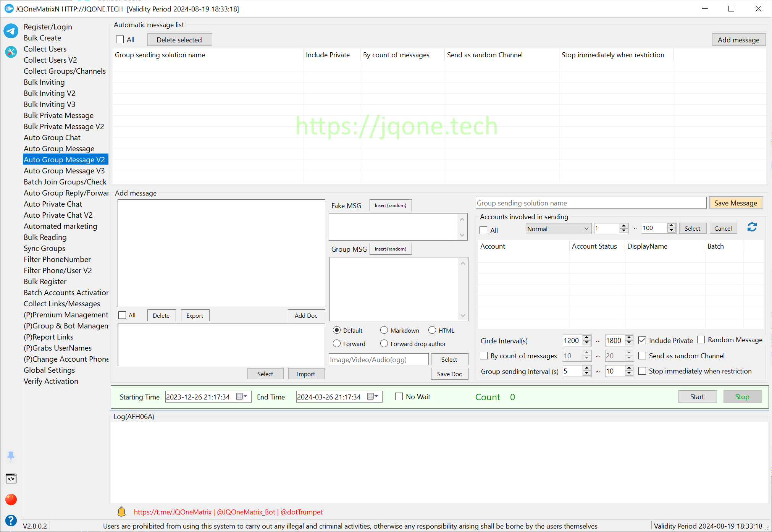This screenshot has width=772, height=532.
Task: Click the Telegram paper-plane sidebar icon
Action: point(11,31)
